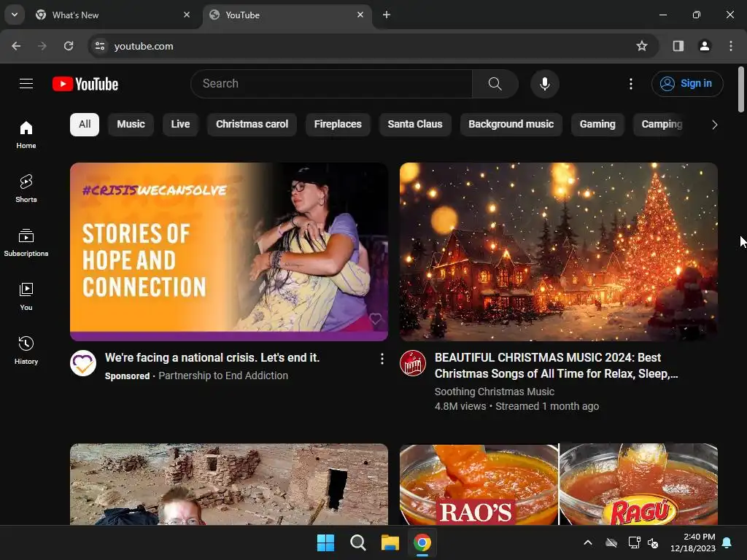Open Soothing Christmas Music channel name

point(495,392)
